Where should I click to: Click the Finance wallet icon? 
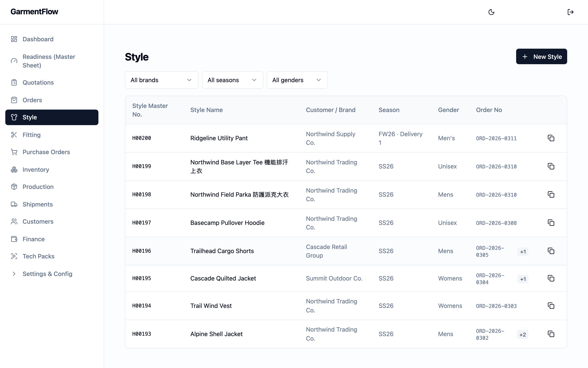pyautogui.click(x=14, y=239)
